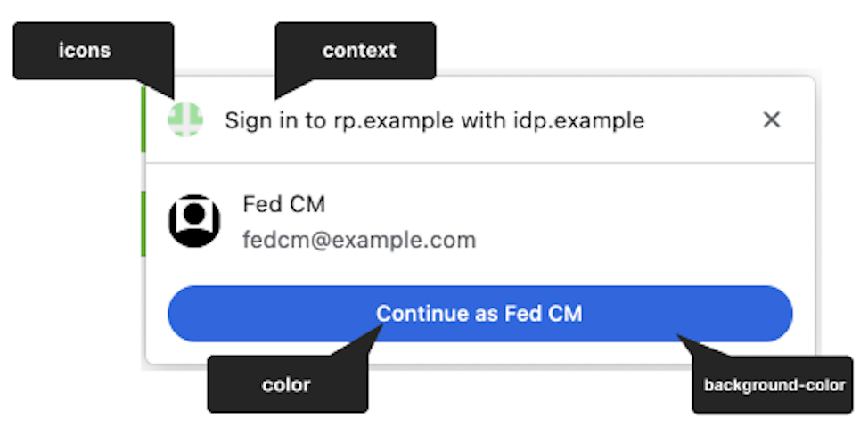Click the Fed CM profile avatar
Viewport: 868px width, 435px height.
[194, 220]
